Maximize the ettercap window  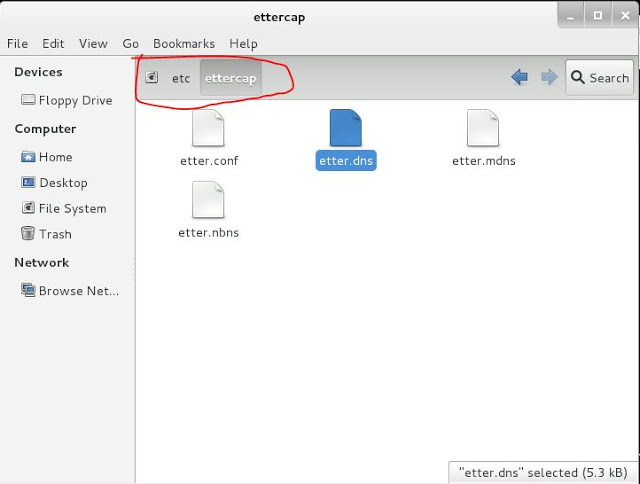pos(598,16)
